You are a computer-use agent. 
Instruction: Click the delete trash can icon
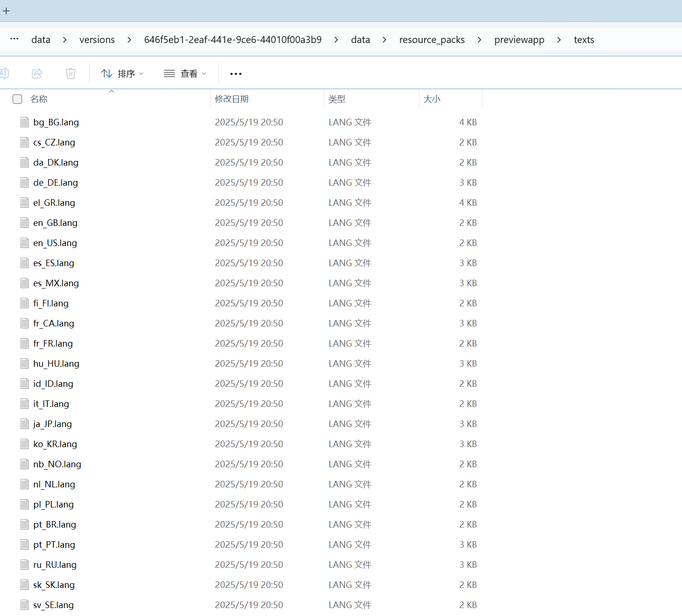[71, 73]
